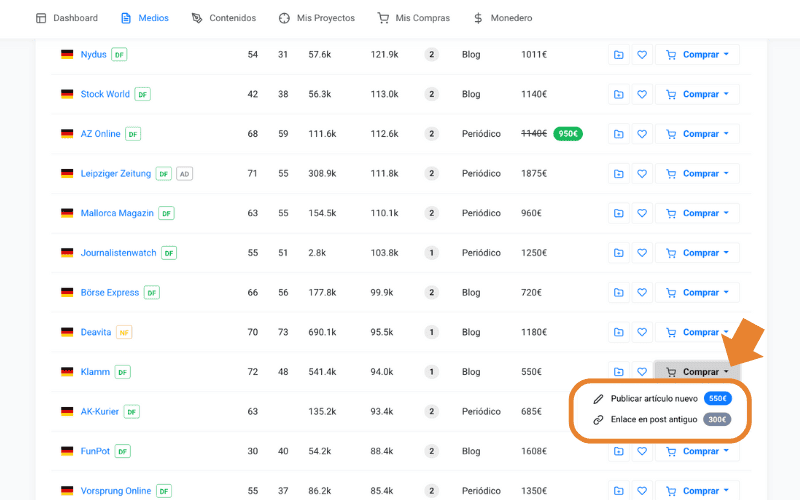
Task: Go to Mis Proyectos
Action: click(316, 18)
